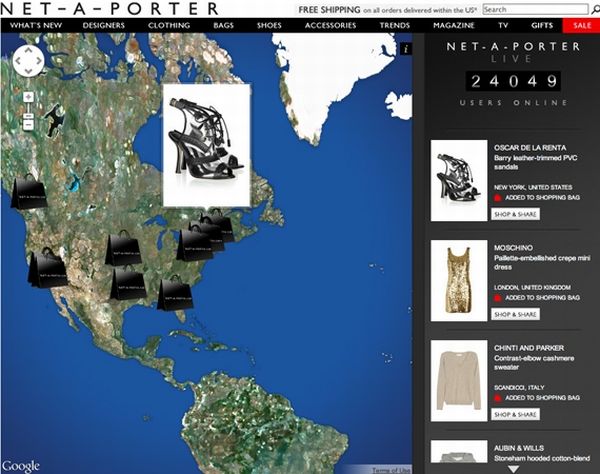Click the down arrow below the live feed

tap(513, 469)
